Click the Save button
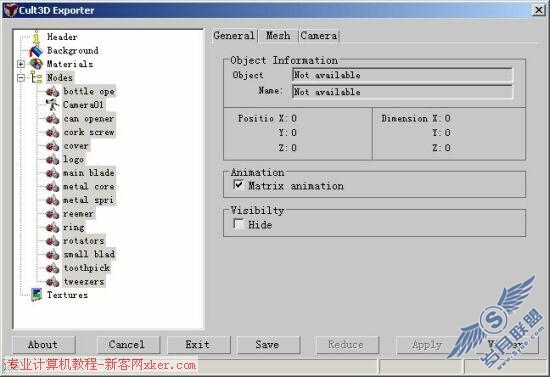This screenshot has height=377, width=550. coord(268,345)
